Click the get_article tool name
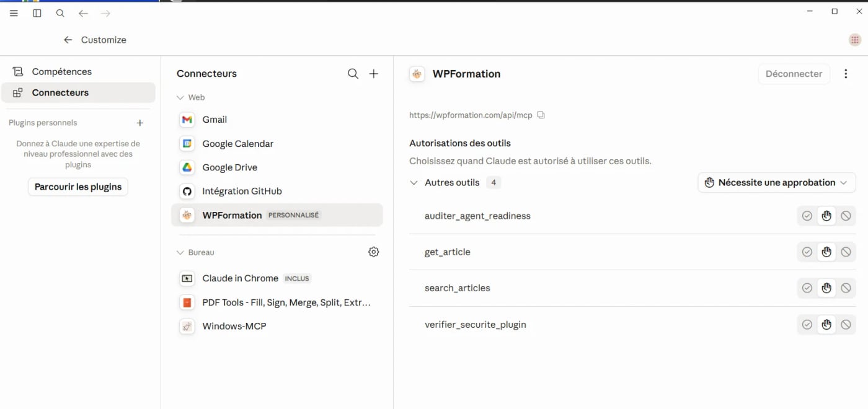 [x=447, y=252]
